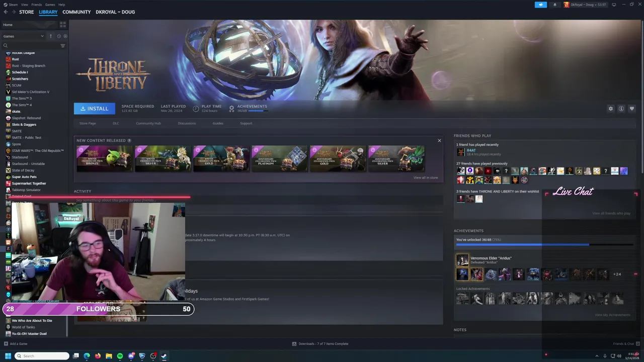Switch to the COMMUNITY tab
This screenshot has height=362, width=644.
click(76, 12)
